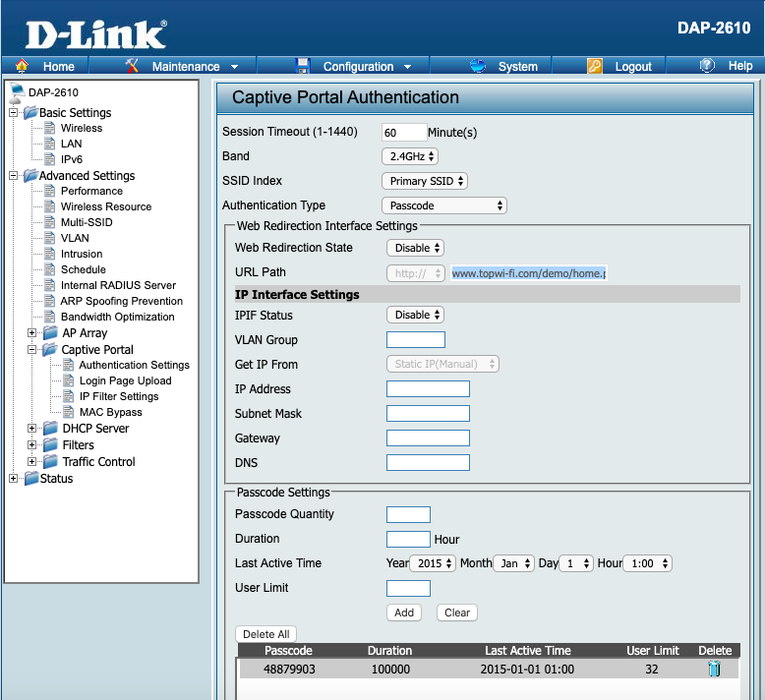
Task: Click the Basic Settings folder icon
Action: [30, 113]
